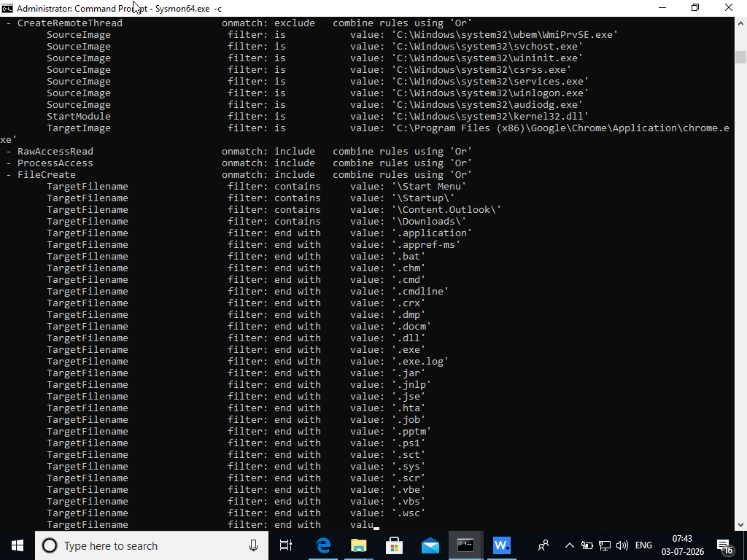Click the kernel32.dll path value
Screen dimensions: 747x560
490,116
